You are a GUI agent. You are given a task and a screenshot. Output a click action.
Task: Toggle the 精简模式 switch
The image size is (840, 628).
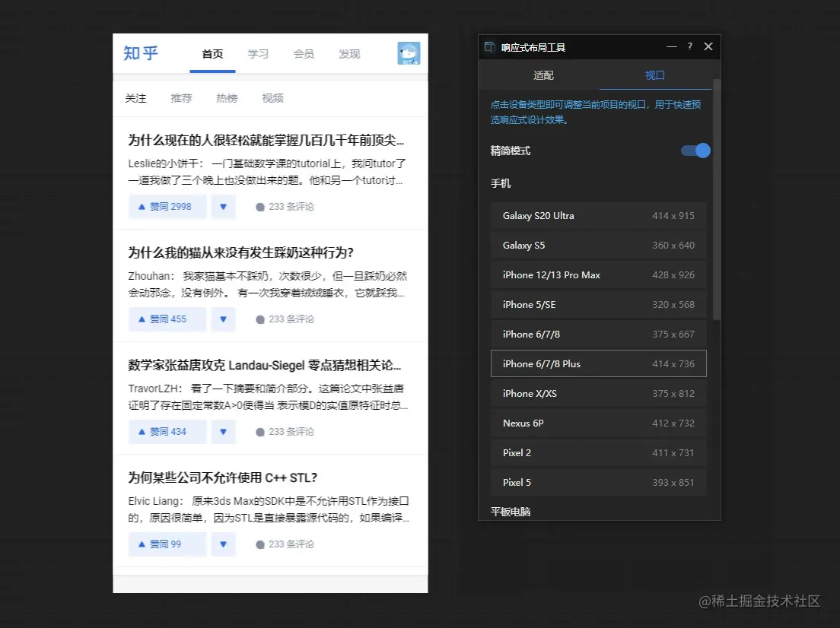point(695,151)
